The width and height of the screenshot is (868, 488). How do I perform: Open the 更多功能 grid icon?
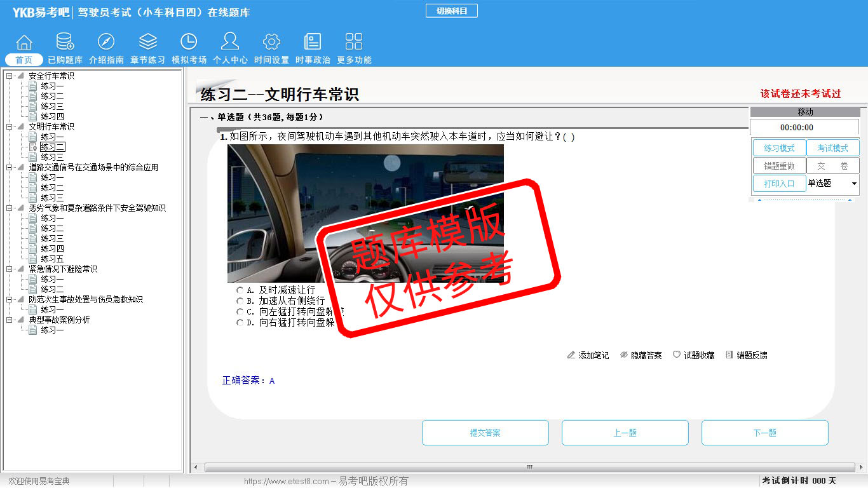pyautogui.click(x=354, y=42)
